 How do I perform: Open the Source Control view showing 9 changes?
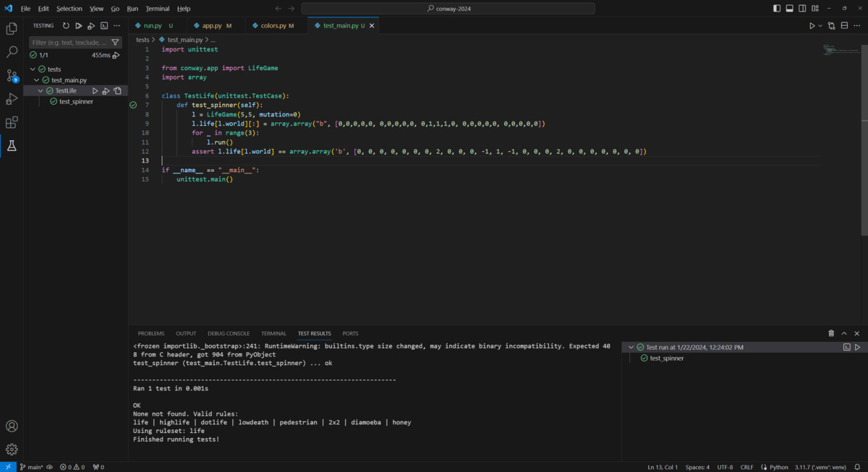point(12,75)
